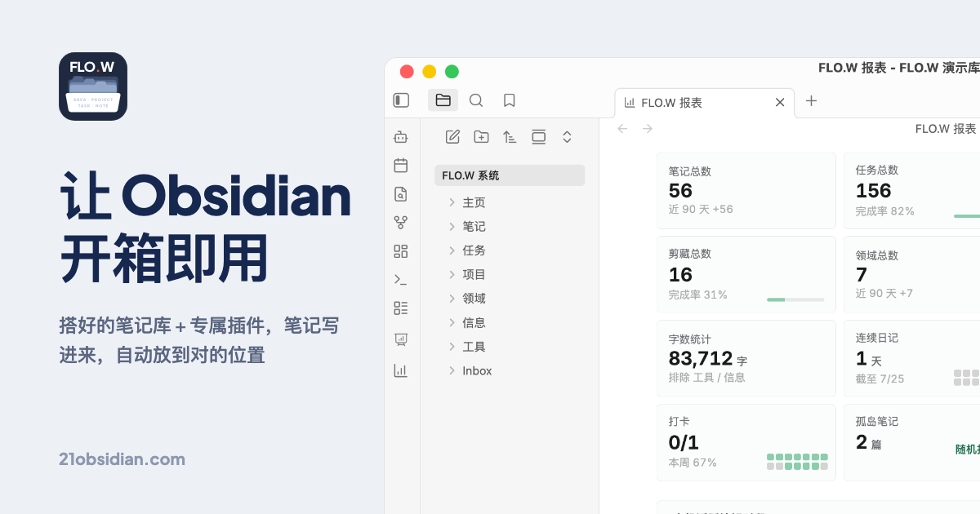Screen dimensions: 980x514
Task: Open the bar chart report icon
Action: (x=400, y=370)
